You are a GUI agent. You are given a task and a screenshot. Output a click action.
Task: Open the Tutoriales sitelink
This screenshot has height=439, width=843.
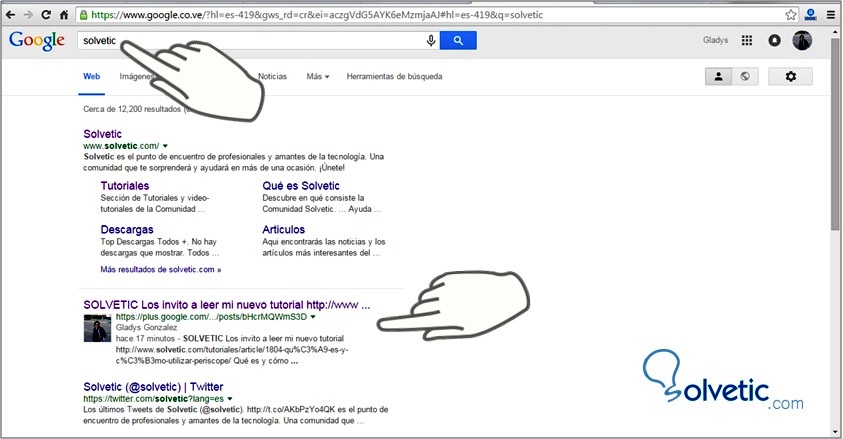coord(125,186)
